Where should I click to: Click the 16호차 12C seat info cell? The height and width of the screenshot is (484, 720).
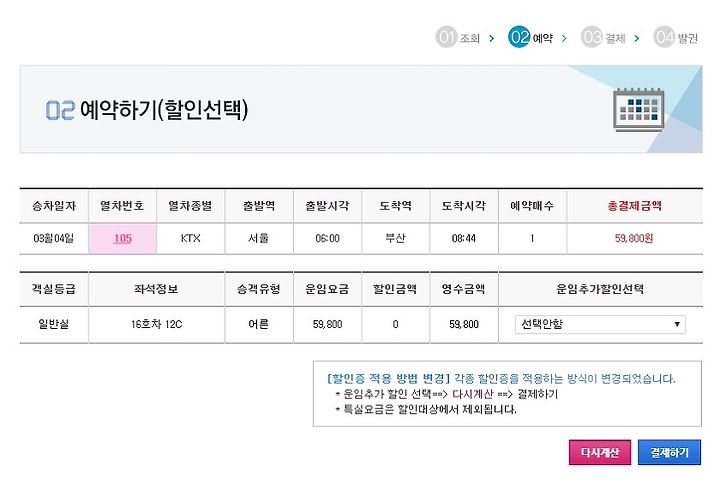click(x=157, y=324)
